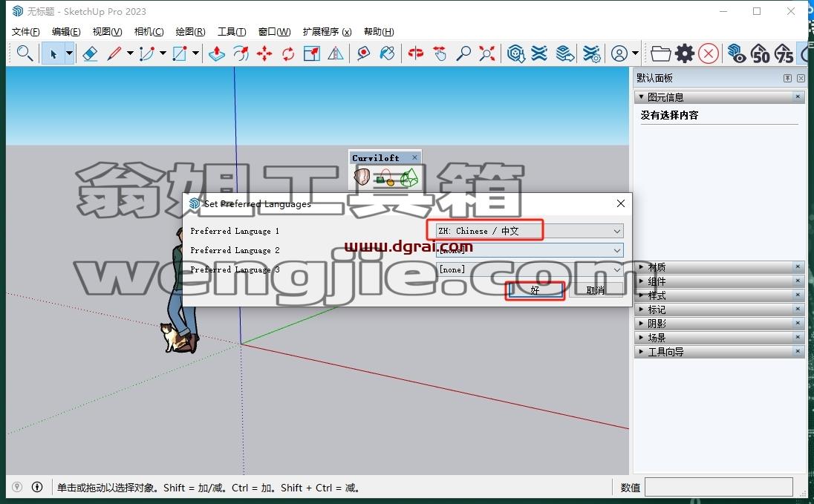Open the 工具(T) menu
This screenshot has height=504, width=814.
tap(232, 32)
